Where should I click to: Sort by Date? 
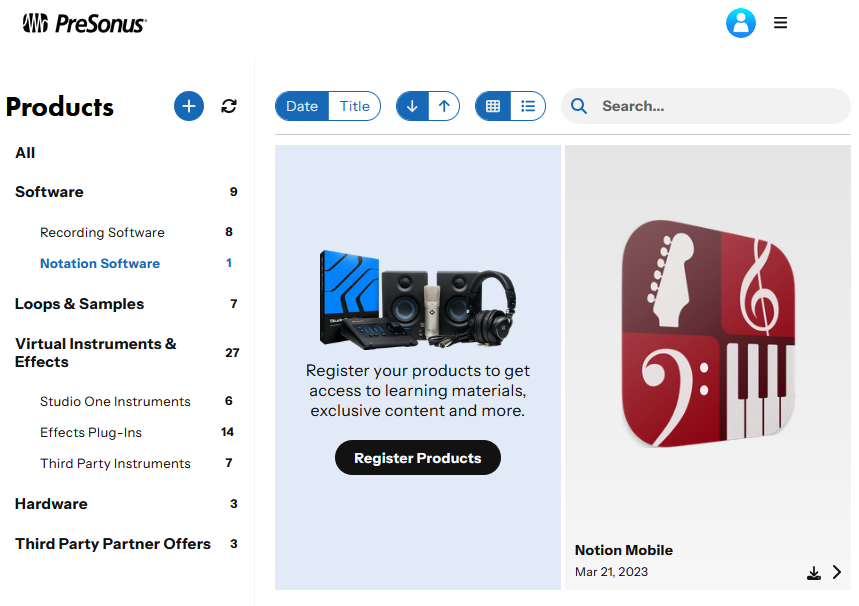point(302,106)
